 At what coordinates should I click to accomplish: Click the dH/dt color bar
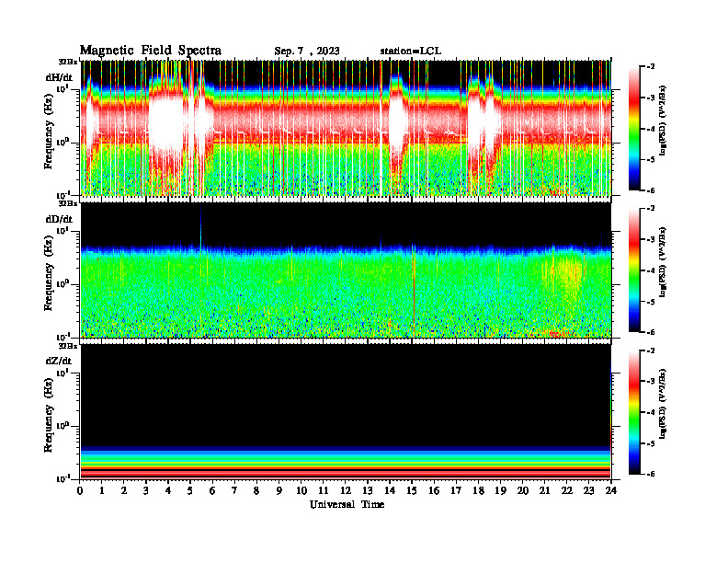634,129
